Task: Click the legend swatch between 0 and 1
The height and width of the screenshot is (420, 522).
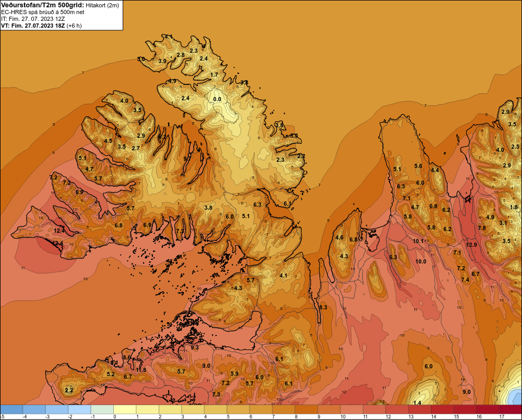Action: point(125,409)
